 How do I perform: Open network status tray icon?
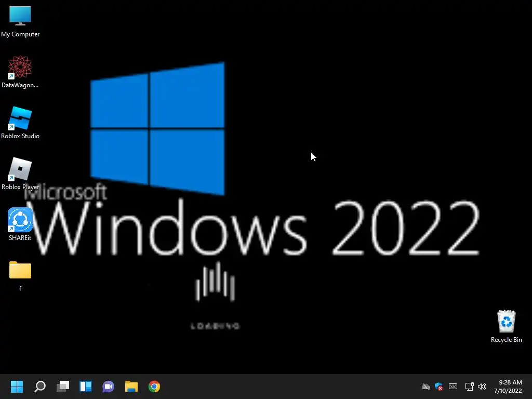(x=469, y=387)
